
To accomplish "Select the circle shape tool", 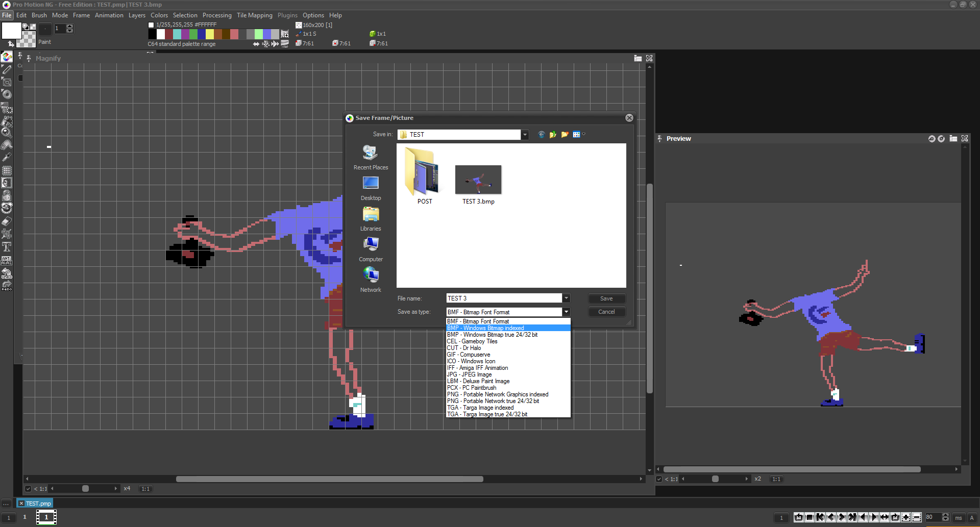I will tap(7, 94).
